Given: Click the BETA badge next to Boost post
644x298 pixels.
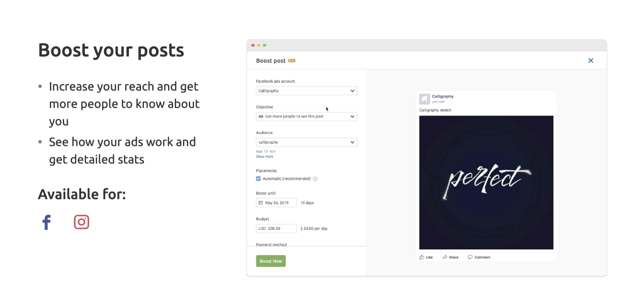Looking at the screenshot, I should pos(292,61).
